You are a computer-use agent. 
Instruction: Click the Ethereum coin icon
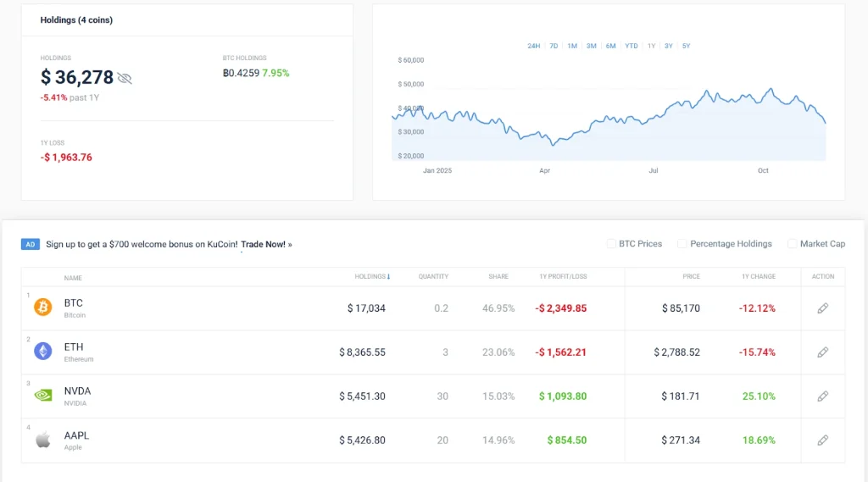42,352
